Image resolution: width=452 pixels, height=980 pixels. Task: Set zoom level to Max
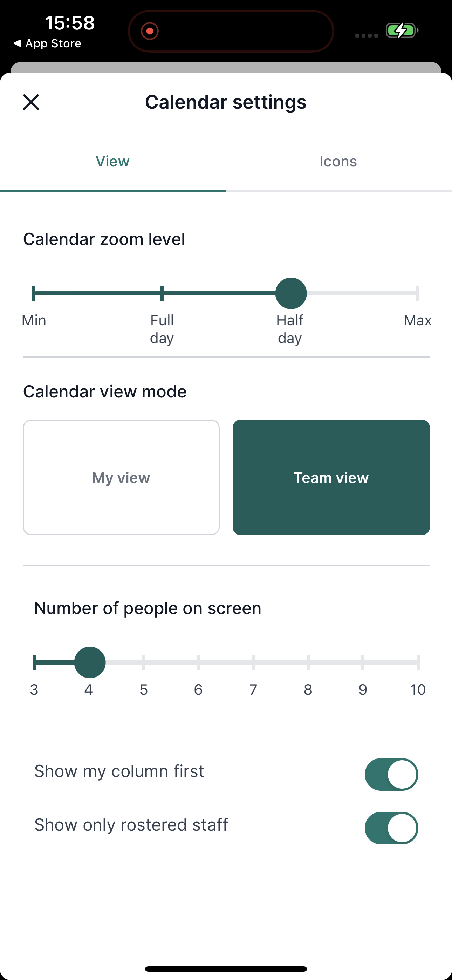pos(418,293)
